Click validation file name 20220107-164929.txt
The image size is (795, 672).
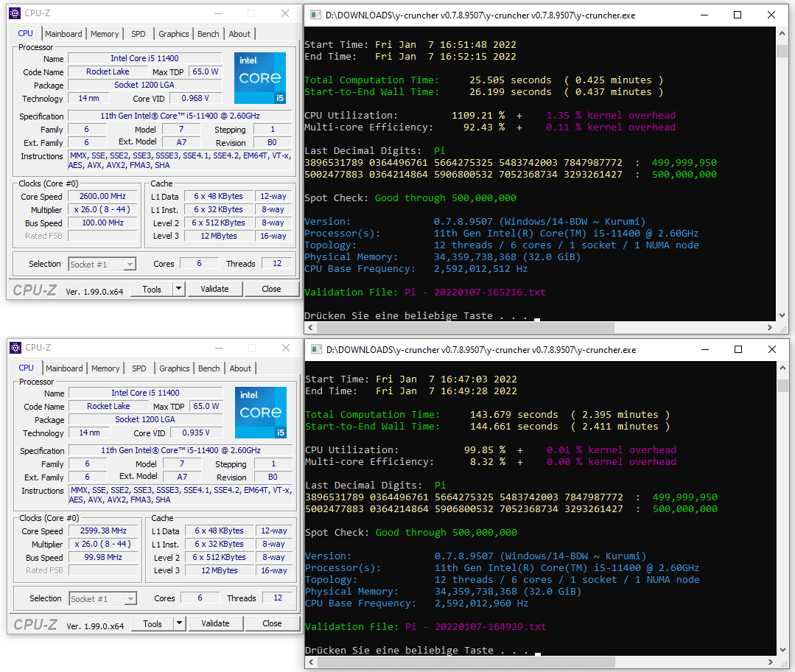(x=490, y=627)
